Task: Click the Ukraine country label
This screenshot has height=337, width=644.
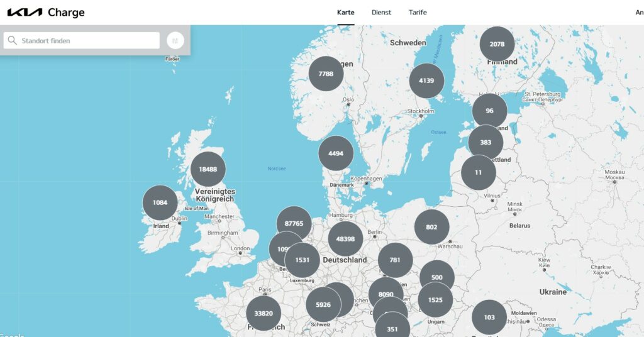Action: tap(553, 292)
